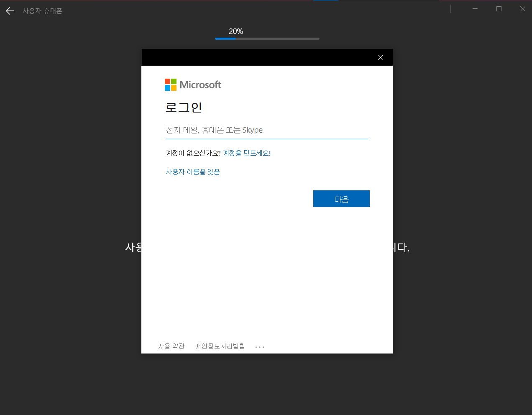Open the 사용자 이름을 잊음 link

(x=193, y=172)
